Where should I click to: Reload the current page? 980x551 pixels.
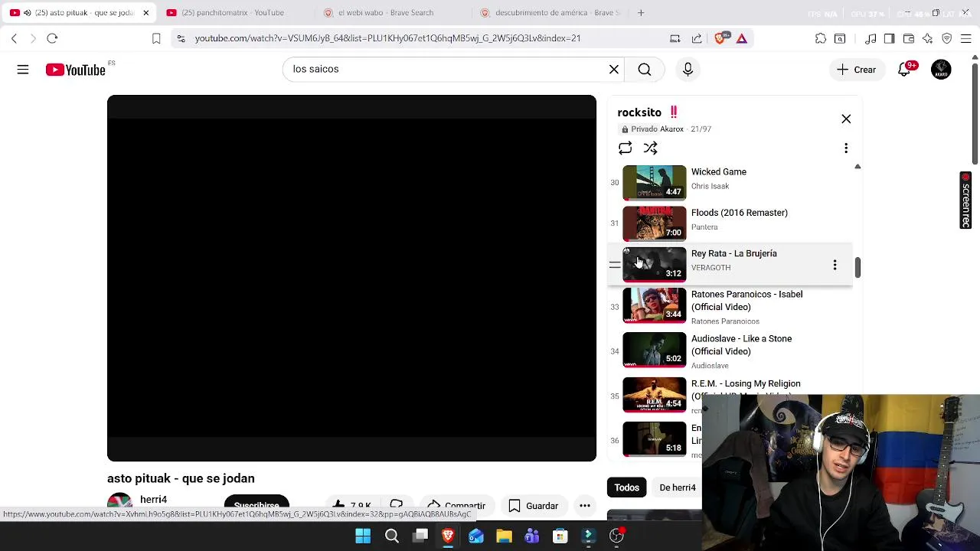[52, 38]
